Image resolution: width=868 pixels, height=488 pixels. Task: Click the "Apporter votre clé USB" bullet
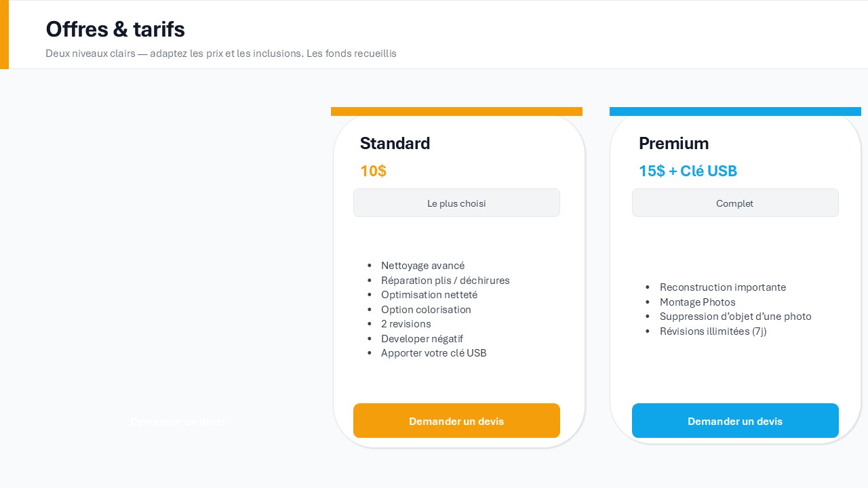click(433, 353)
